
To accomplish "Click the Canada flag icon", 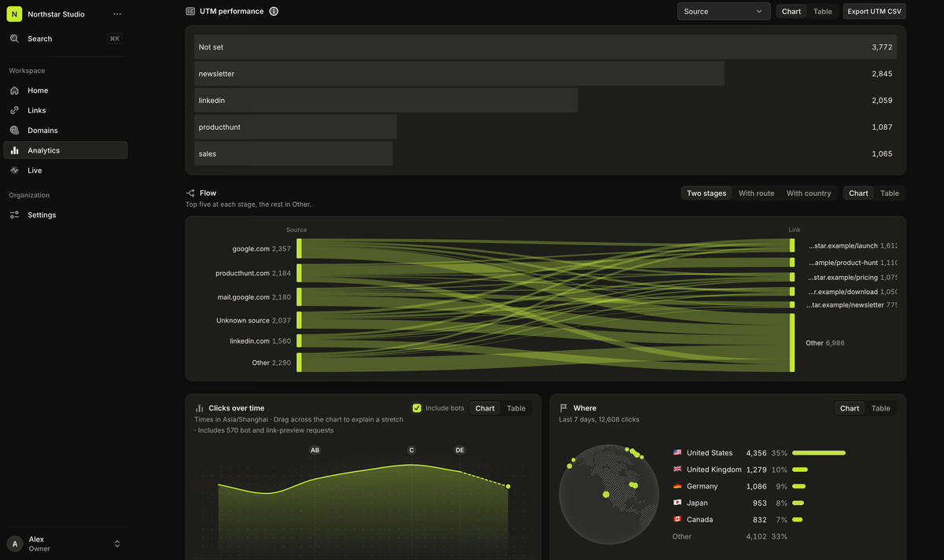I will tap(677, 520).
